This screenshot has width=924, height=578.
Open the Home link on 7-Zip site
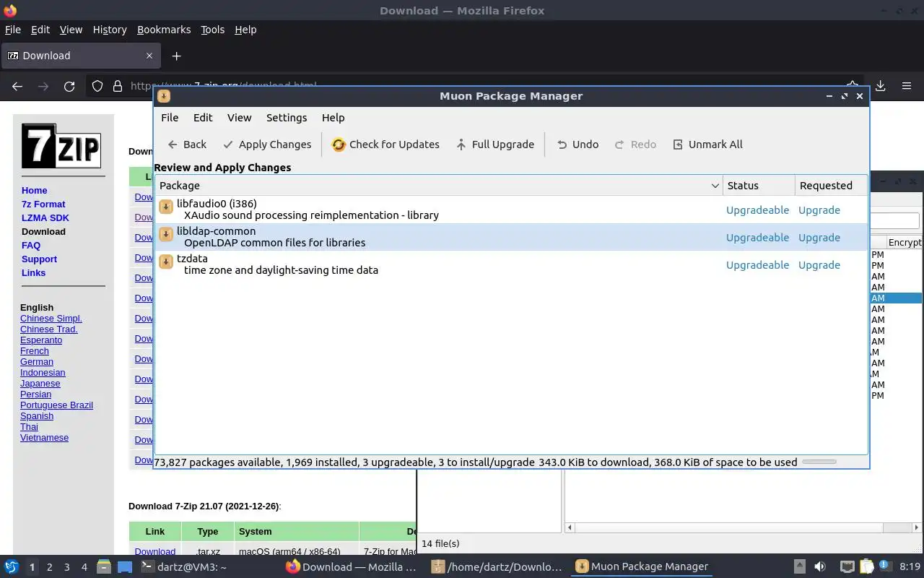pos(34,191)
